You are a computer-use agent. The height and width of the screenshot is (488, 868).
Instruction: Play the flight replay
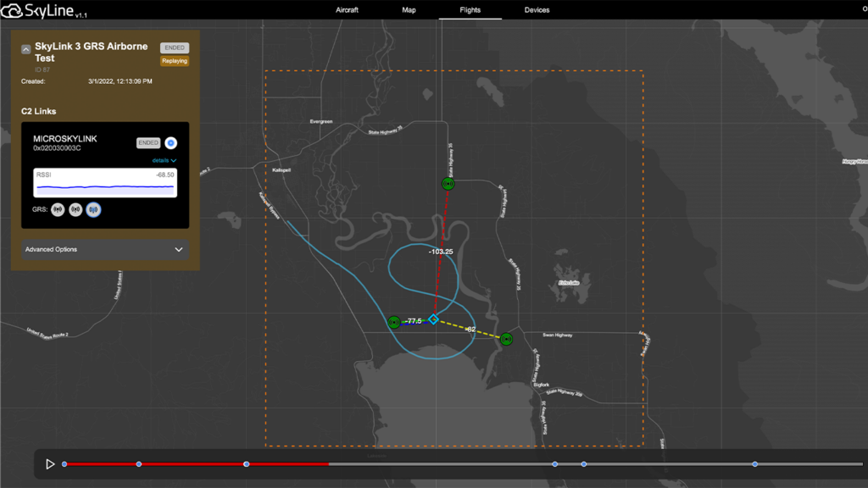click(50, 464)
